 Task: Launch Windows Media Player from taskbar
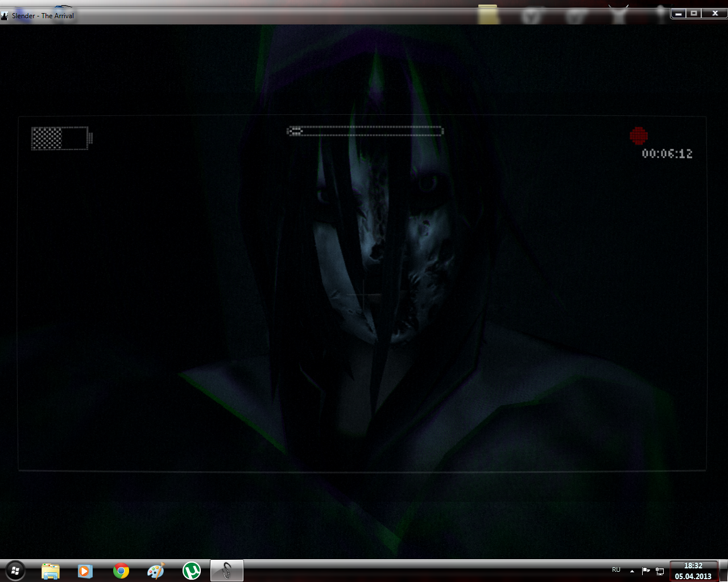point(85,571)
